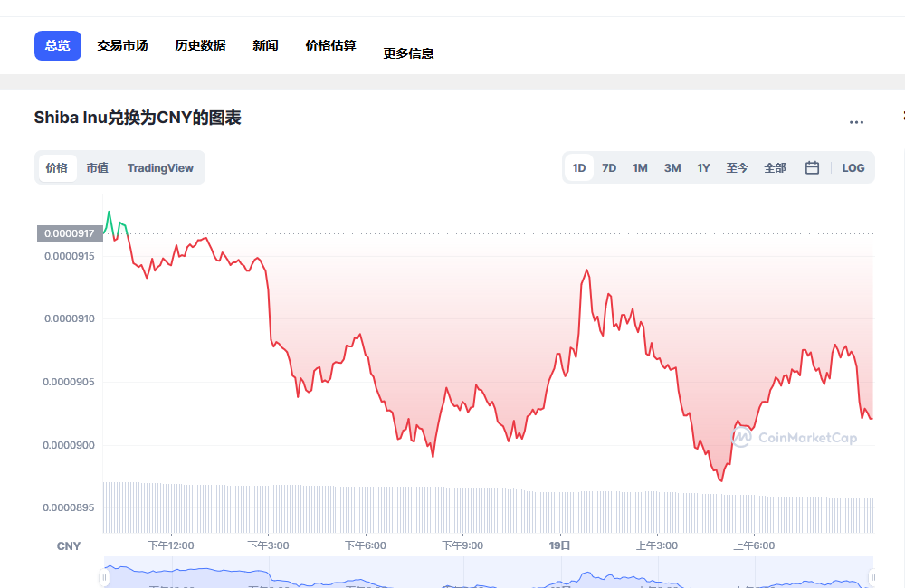Grab the left range slider handle
The width and height of the screenshot is (905, 588).
(x=104, y=577)
